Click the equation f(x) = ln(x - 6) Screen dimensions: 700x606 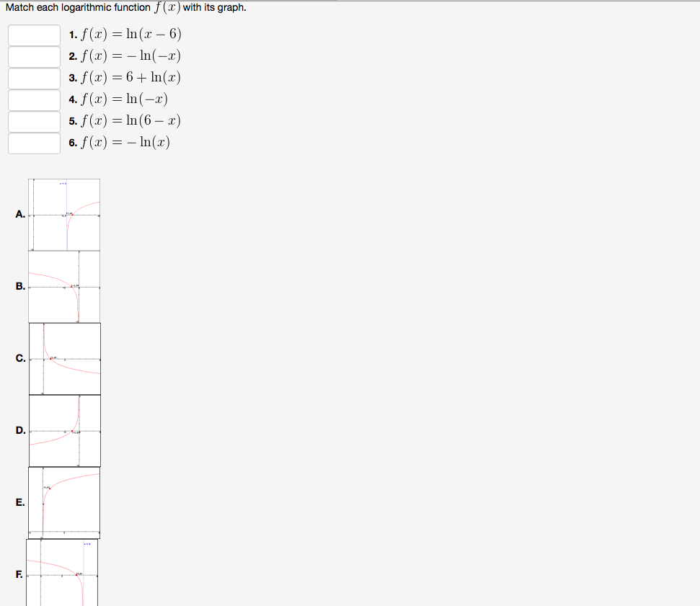click(x=130, y=35)
